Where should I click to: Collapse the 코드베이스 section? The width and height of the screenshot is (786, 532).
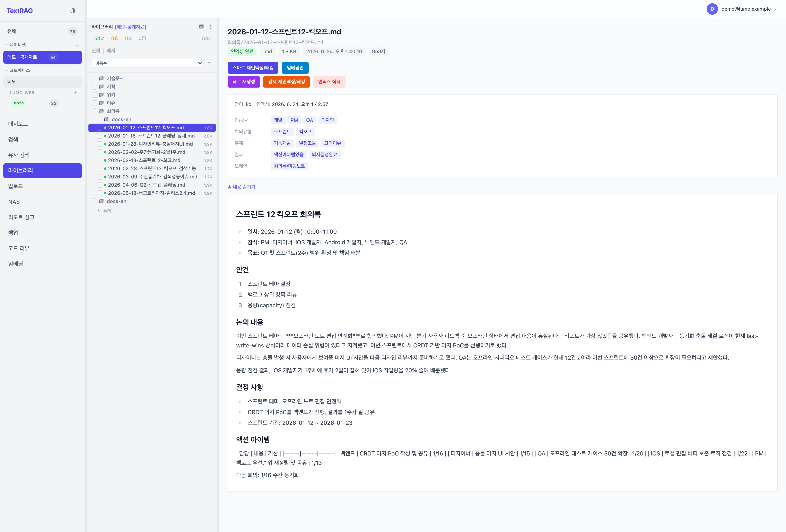click(18, 70)
